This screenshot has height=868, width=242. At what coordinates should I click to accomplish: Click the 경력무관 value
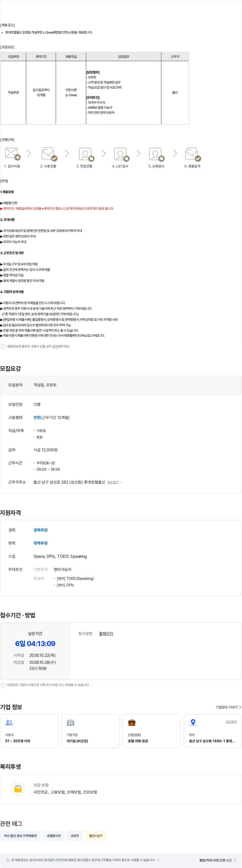pos(40,530)
